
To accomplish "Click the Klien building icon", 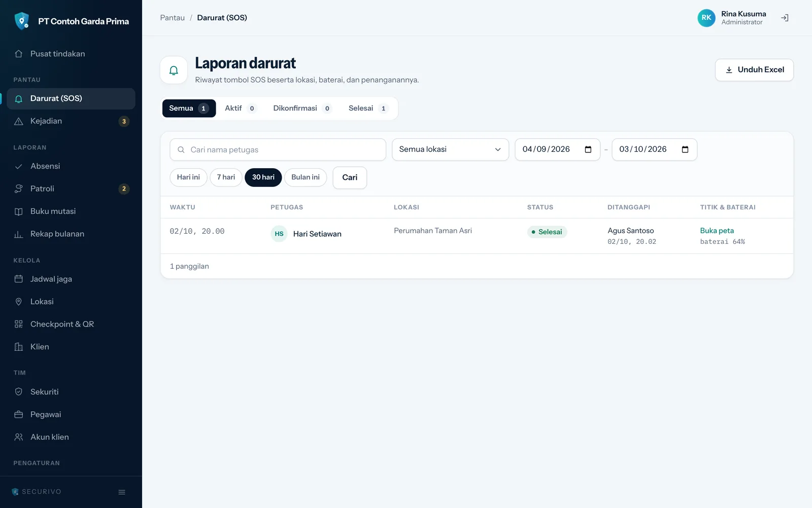I will (x=19, y=347).
